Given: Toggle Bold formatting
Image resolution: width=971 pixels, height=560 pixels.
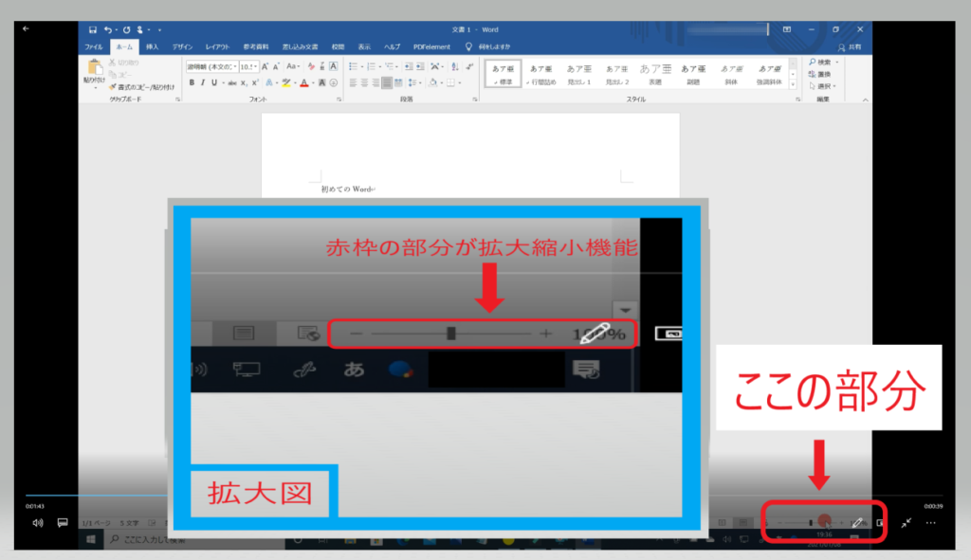Looking at the screenshot, I should pos(191,83).
